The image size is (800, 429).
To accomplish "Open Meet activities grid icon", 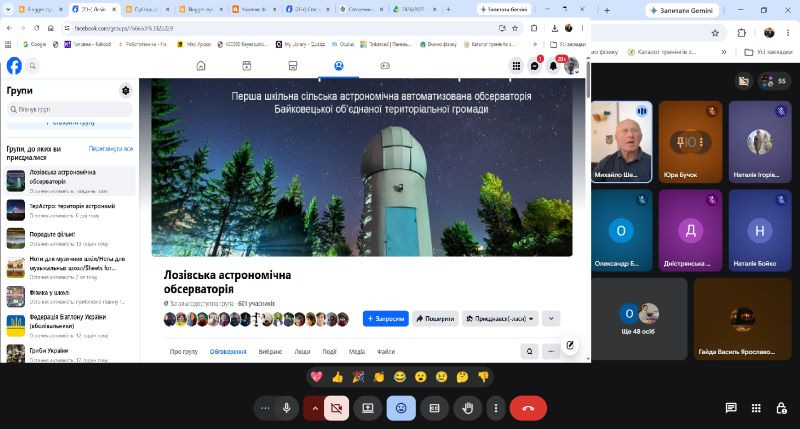I will click(756, 408).
